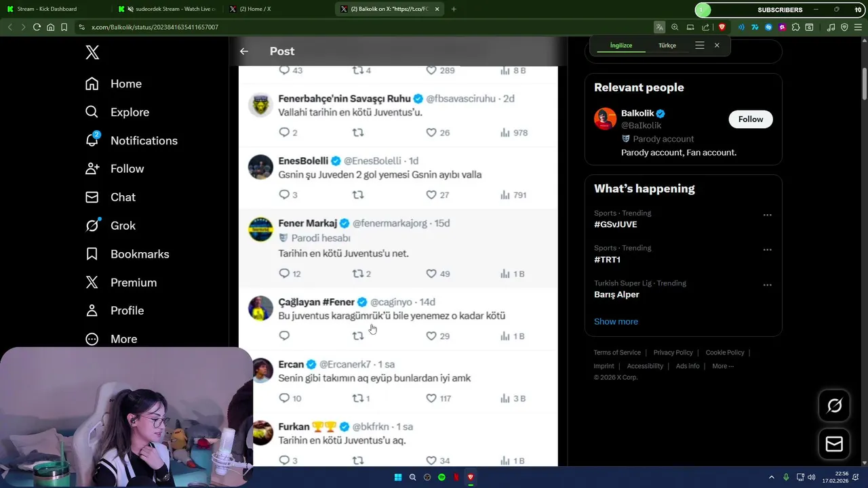View analytics of Fenerbahçe'nin Savaşçı Ruhu's tweet
Image resolution: width=868 pixels, height=488 pixels.
pos(505,133)
